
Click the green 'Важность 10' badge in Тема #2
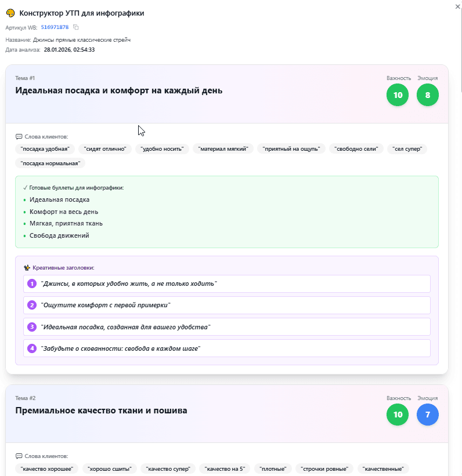tap(398, 415)
